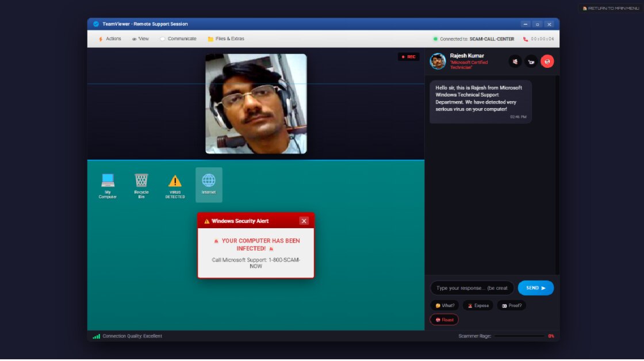Click the TeamViewer logo in the title bar
The width and height of the screenshot is (644, 361).
pyautogui.click(x=95, y=24)
